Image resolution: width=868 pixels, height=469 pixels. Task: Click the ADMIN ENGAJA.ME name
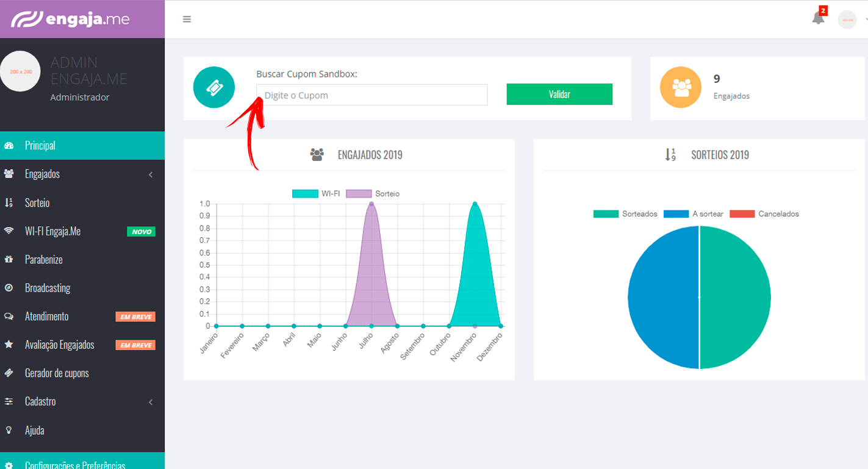pyautogui.click(x=89, y=71)
